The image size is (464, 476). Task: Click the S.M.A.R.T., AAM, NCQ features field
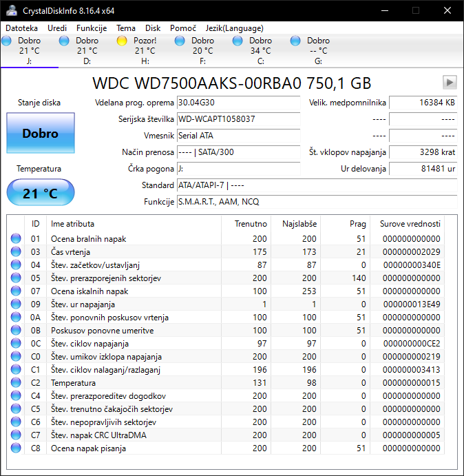click(x=317, y=202)
